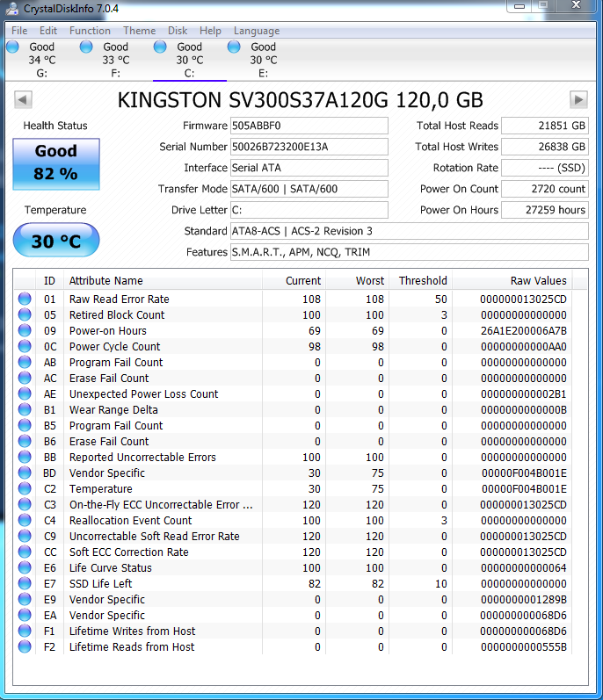Open the Theme menu
Screen dimensions: 603x700
tap(139, 31)
